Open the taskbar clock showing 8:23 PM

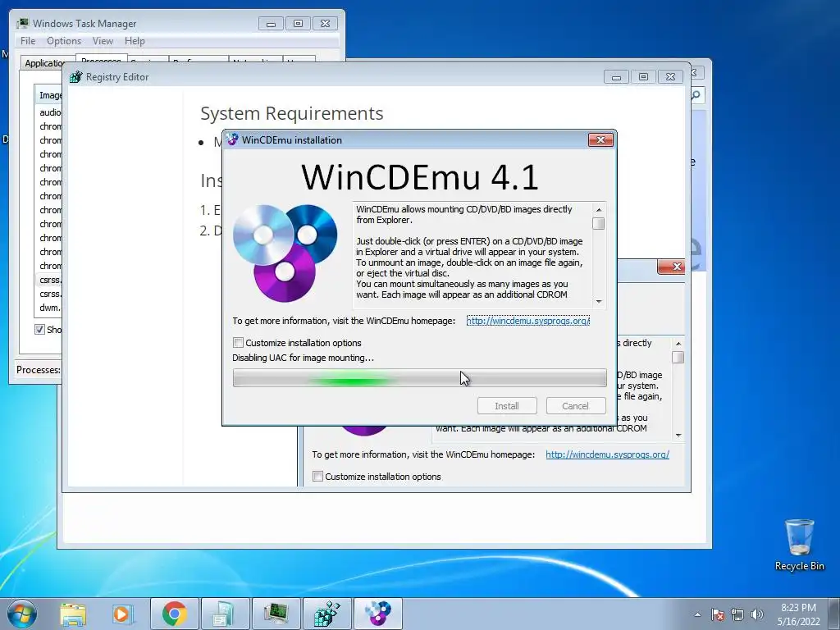coord(798,614)
